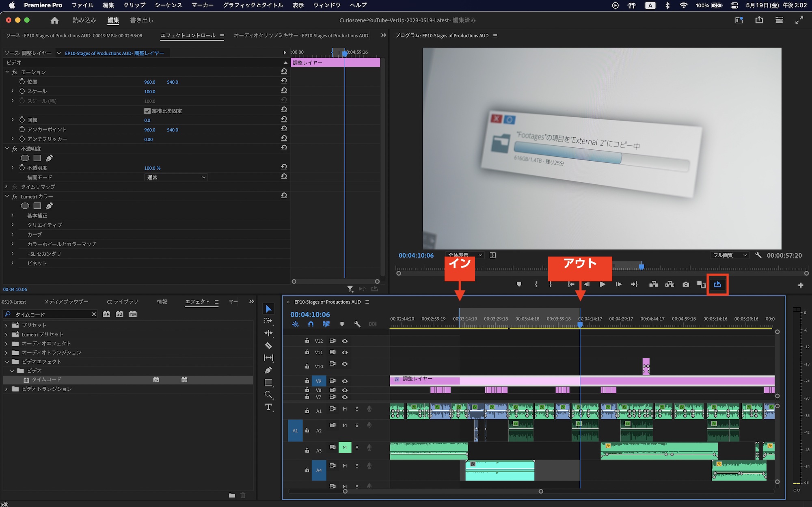Open the フル画質 playback resolution dropdown

tap(730, 255)
